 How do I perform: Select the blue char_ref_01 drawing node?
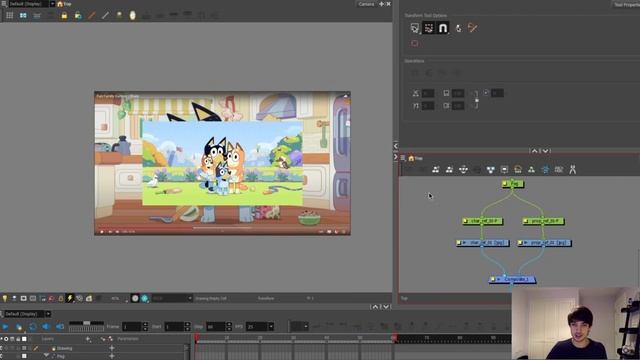click(x=482, y=242)
